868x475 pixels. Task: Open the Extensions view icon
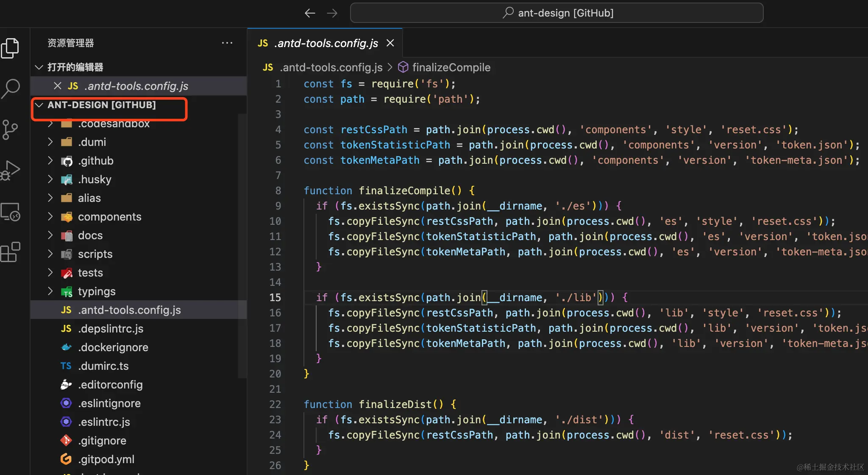(x=11, y=252)
